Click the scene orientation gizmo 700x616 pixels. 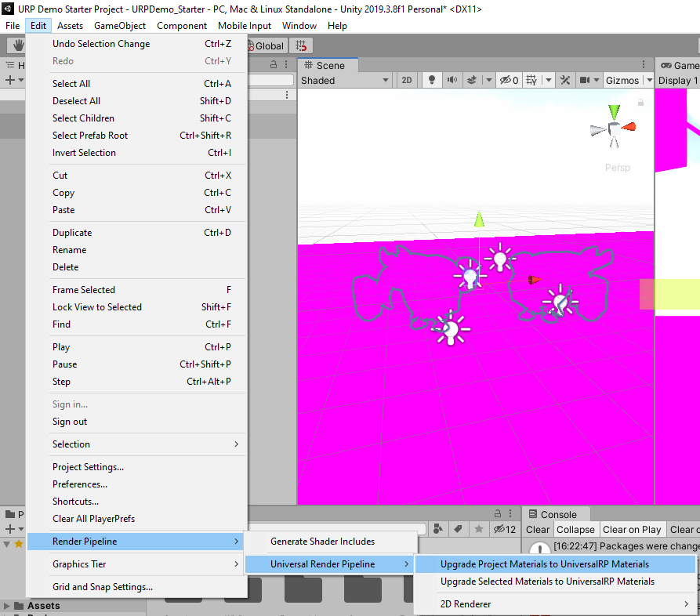613,128
